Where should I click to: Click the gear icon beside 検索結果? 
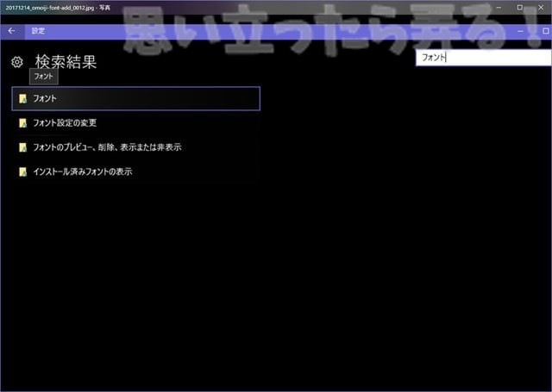pos(16,62)
